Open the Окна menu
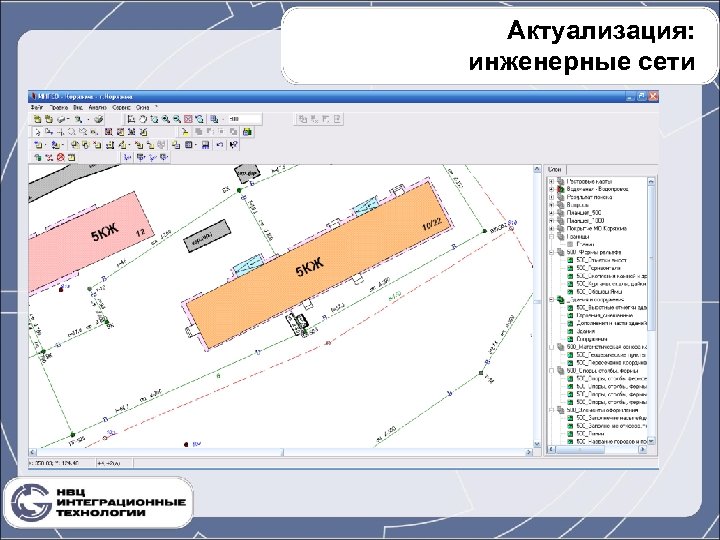 pyautogui.click(x=143, y=107)
